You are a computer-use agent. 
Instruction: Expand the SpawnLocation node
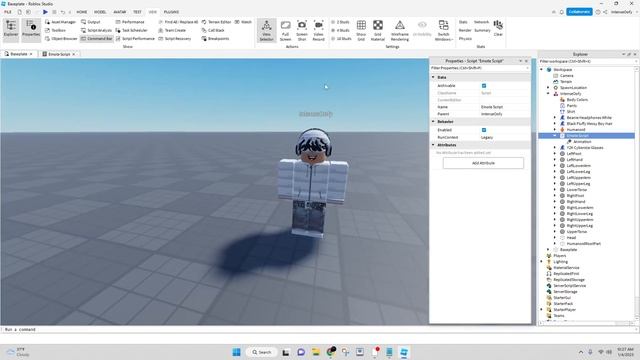click(x=548, y=88)
